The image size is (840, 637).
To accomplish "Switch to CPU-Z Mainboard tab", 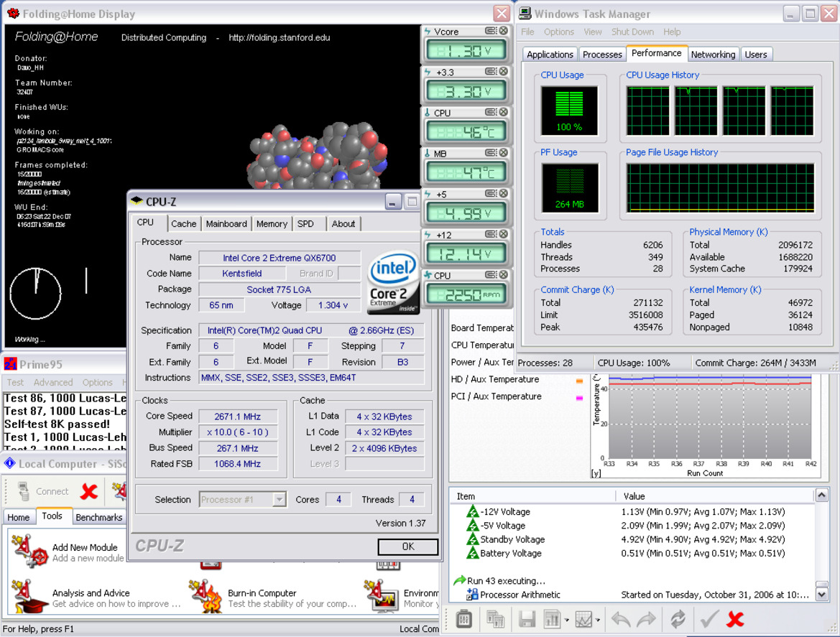I will click(x=226, y=224).
